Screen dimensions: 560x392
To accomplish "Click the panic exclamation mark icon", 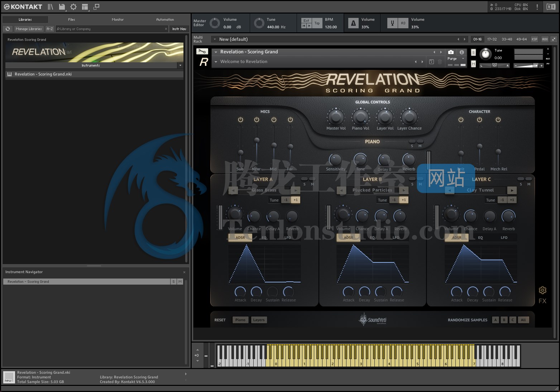I will tap(537, 7).
